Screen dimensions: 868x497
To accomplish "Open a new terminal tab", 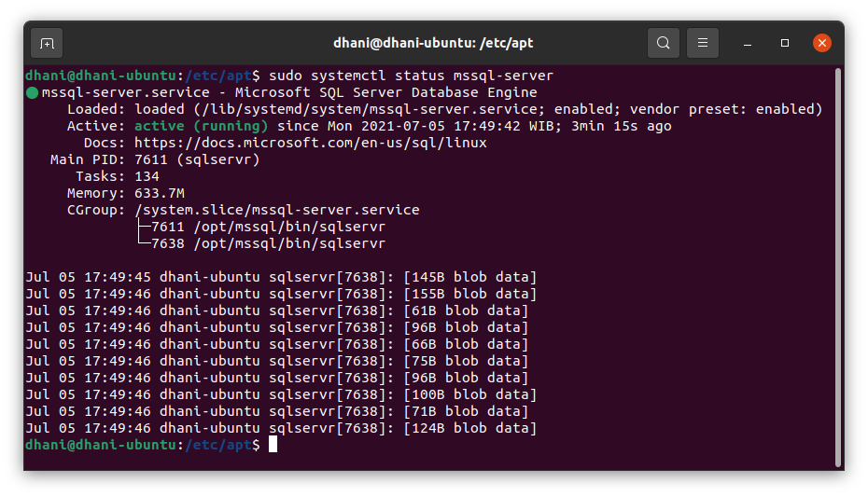I will 47,43.
